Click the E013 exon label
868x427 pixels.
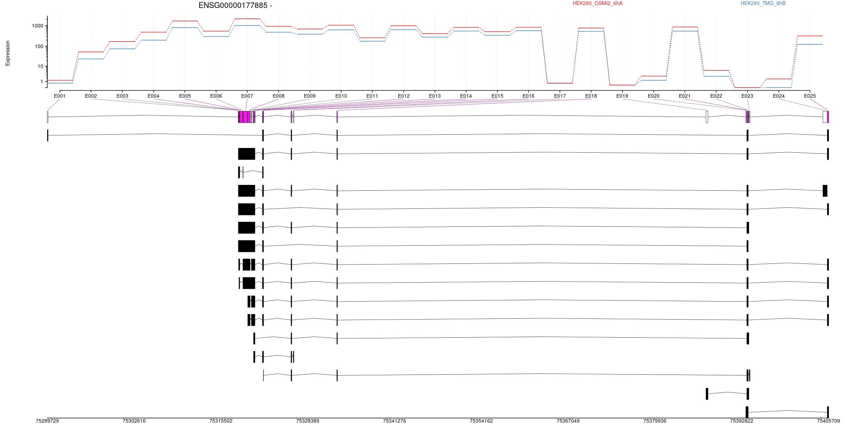tap(435, 96)
